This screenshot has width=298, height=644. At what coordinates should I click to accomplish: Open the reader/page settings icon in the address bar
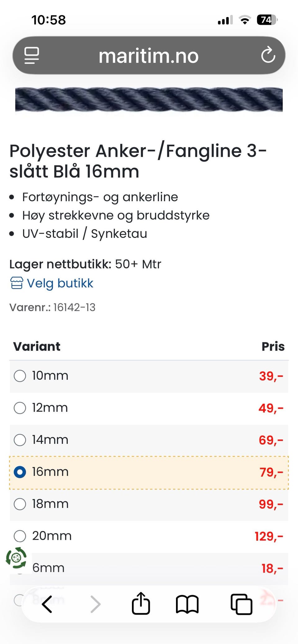[32, 55]
